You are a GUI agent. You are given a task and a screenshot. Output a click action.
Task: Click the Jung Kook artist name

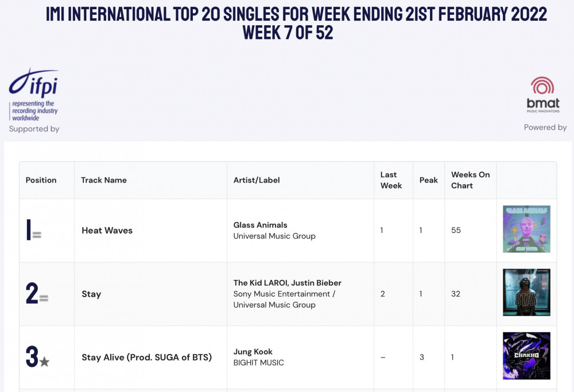(253, 352)
